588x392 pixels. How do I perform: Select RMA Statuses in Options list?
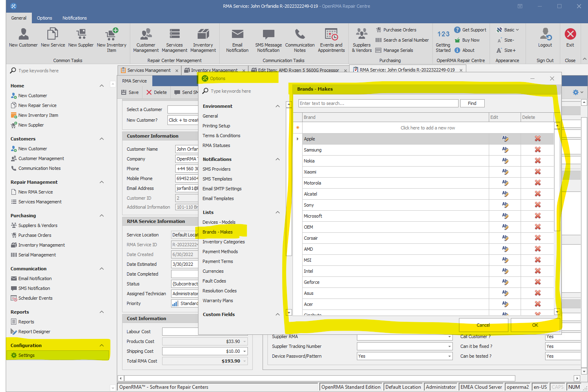click(x=216, y=145)
